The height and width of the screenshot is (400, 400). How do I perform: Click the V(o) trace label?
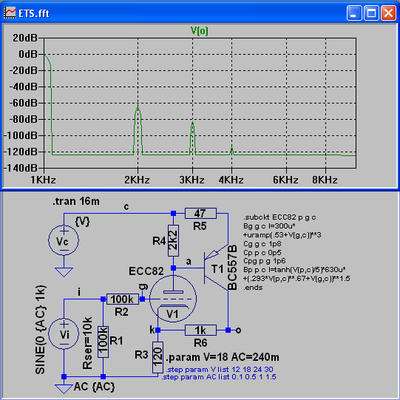coord(199,31)
